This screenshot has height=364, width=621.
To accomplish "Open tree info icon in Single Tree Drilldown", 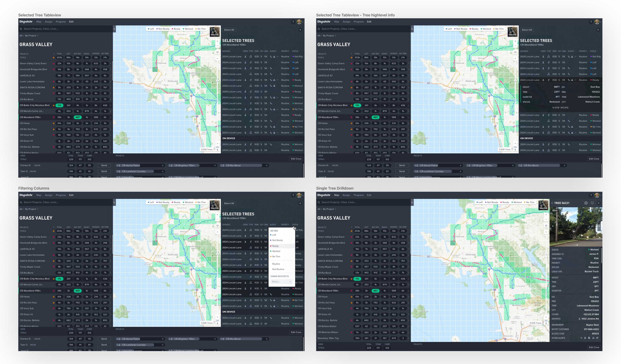I will pyautogui.click(x=586, y=203).
